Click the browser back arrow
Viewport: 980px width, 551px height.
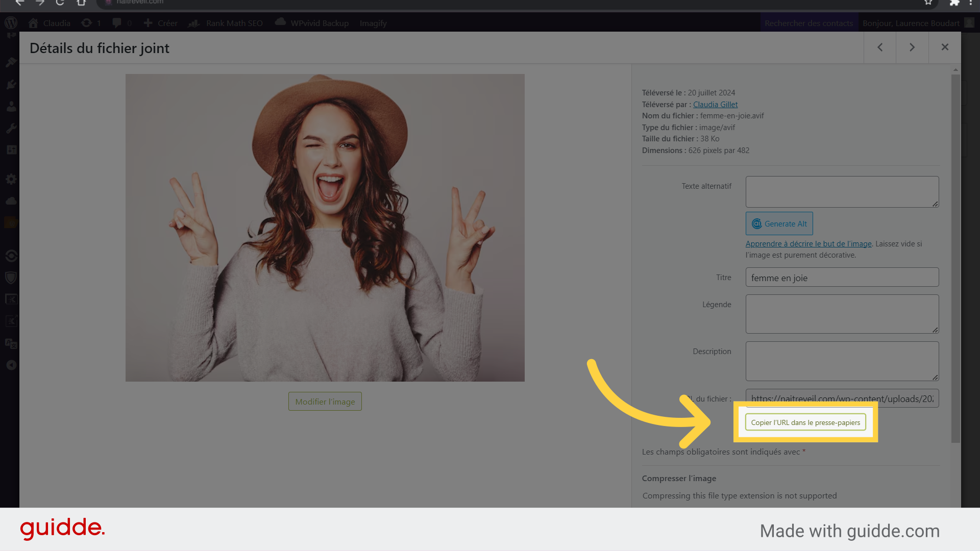(20, 3)
